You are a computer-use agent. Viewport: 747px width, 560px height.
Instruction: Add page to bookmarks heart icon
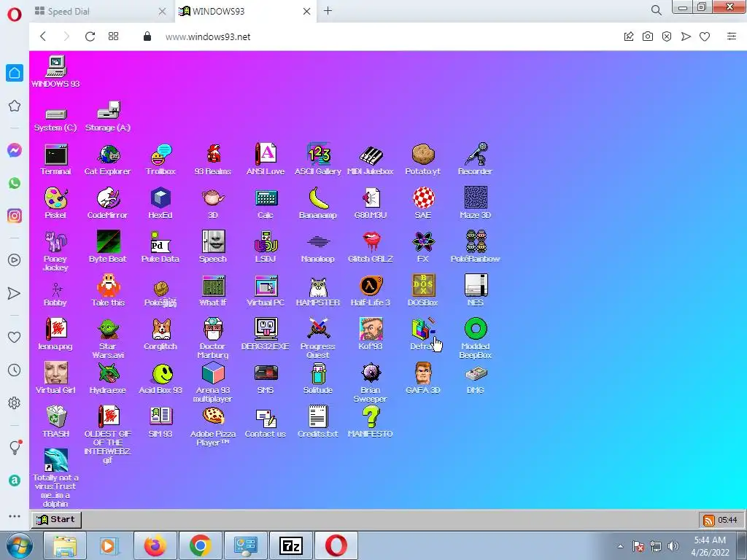coord(705,36)
